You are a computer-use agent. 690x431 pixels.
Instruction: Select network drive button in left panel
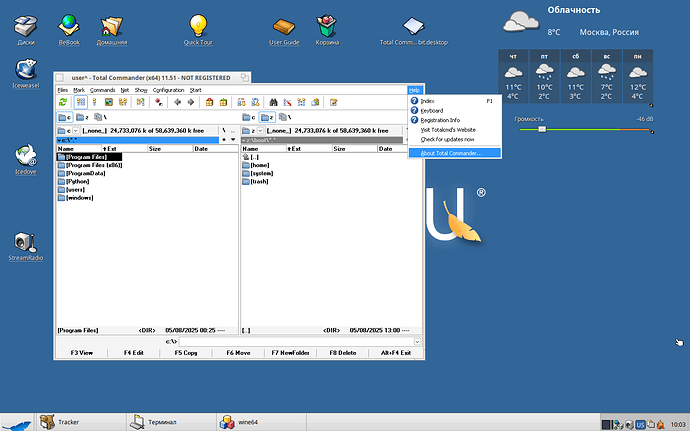100,118
